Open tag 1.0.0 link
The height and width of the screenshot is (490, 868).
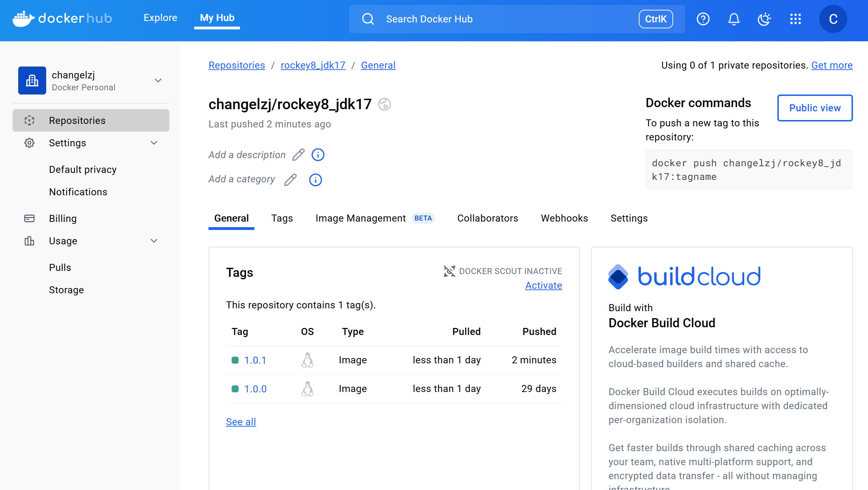[255, 389]
